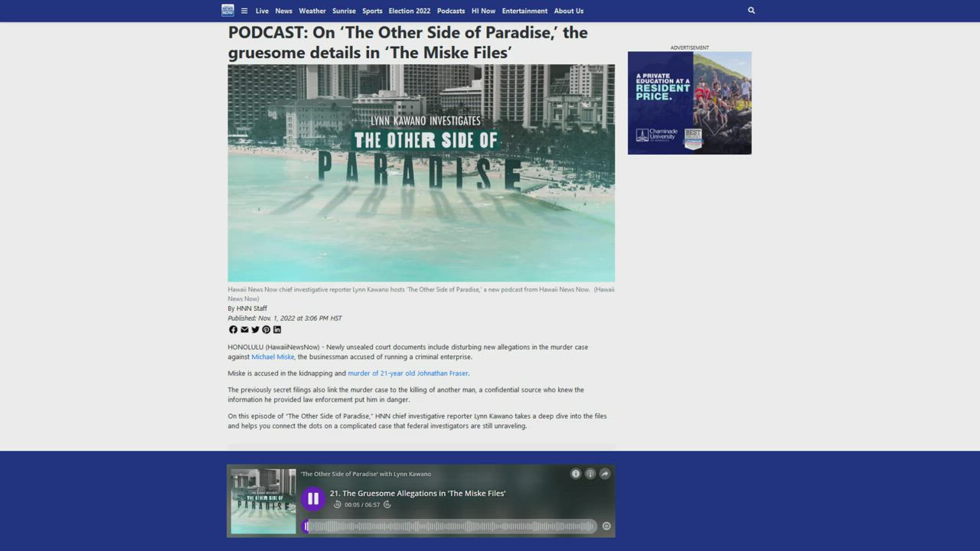This screenshot has width=980, height=551.
Task: Share article on Pinterest
Action: tap(266, 330)
